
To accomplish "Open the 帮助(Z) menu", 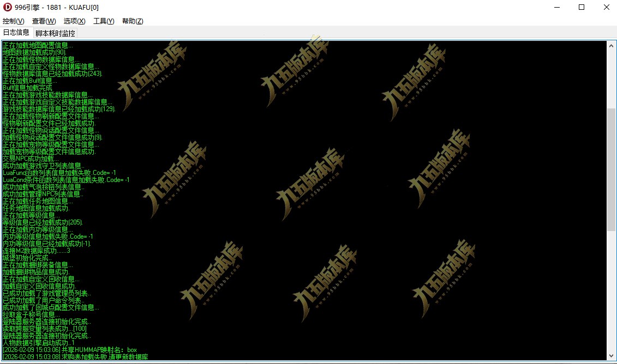I will click(x=133, y=21).
